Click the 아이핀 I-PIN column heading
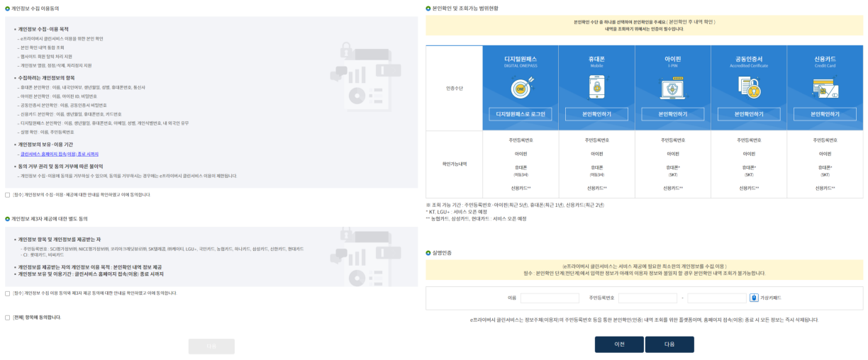 tap(672, 60)
